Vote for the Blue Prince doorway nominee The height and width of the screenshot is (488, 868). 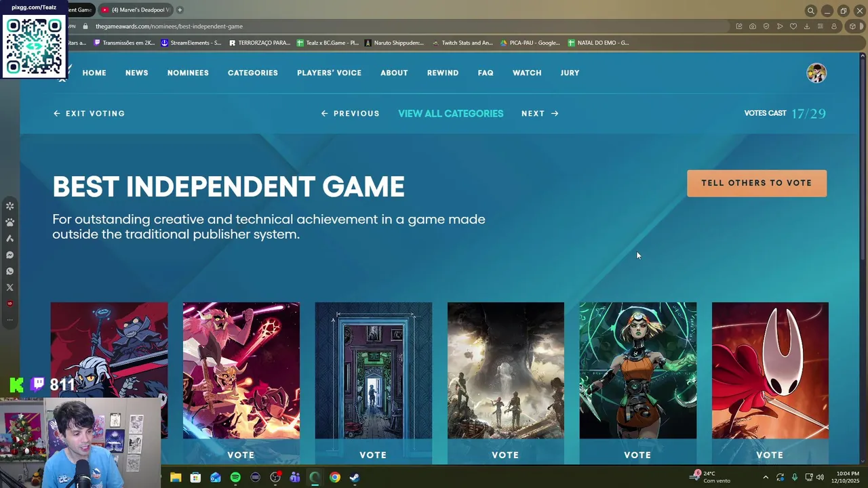pos(373,455)
